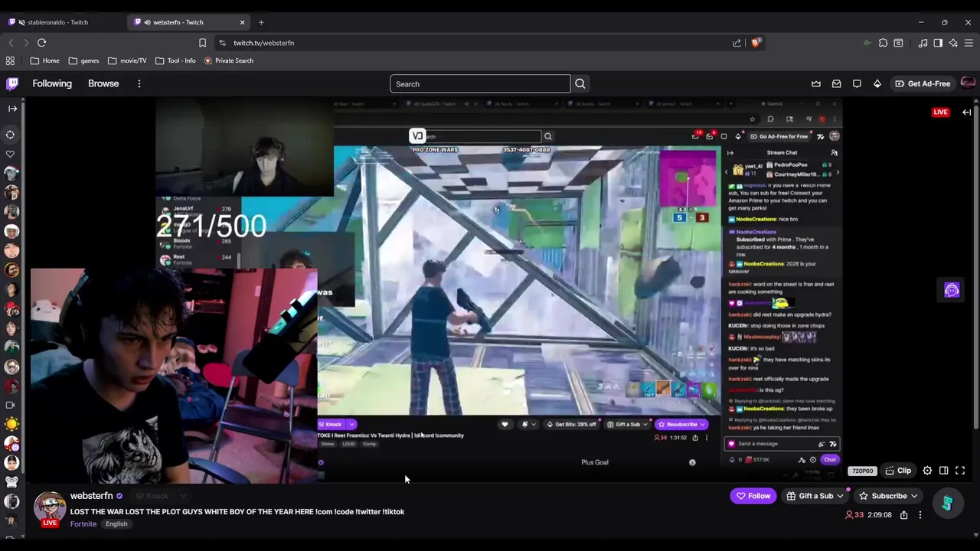Follow the webstrfn channel
The height and width of the screenshot is (551, 980).
pyautogui.click(x=753, y=496)
